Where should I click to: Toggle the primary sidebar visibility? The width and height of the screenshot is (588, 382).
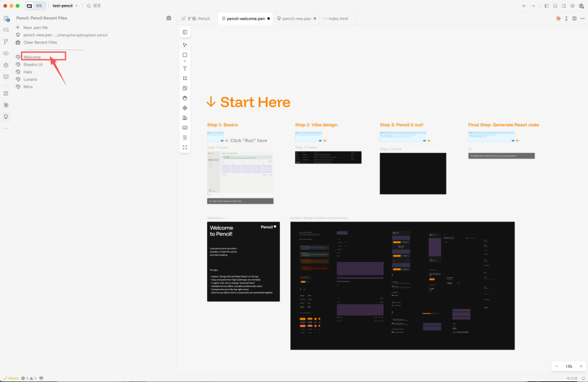[x=547, y=6]
